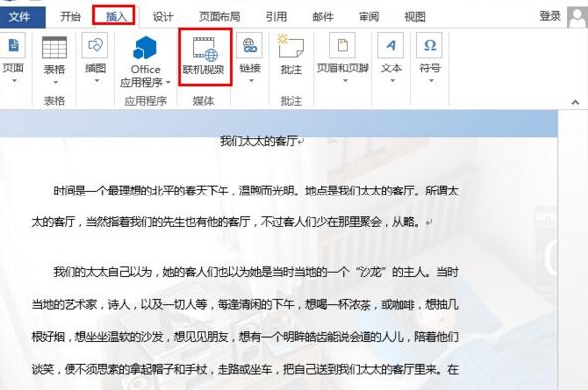Switch to the 邮件 tab
Screen dimensions: 588x390
(323, 17)
